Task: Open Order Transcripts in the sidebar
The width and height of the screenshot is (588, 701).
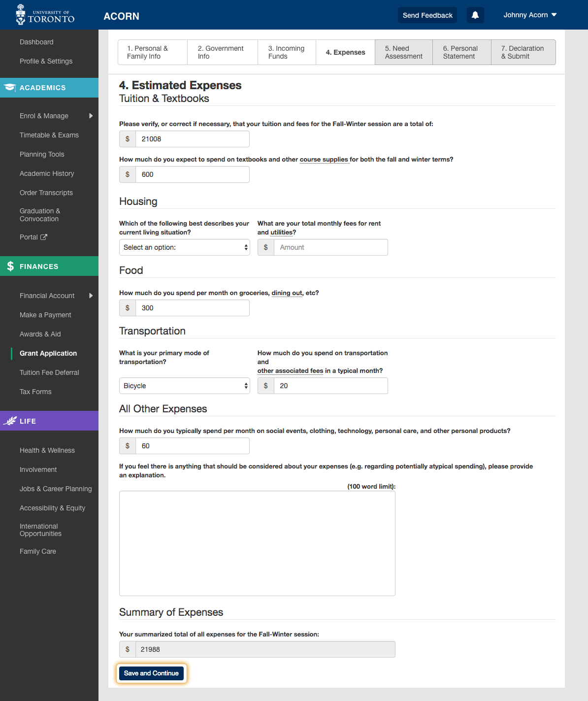Action: [46, 193]
